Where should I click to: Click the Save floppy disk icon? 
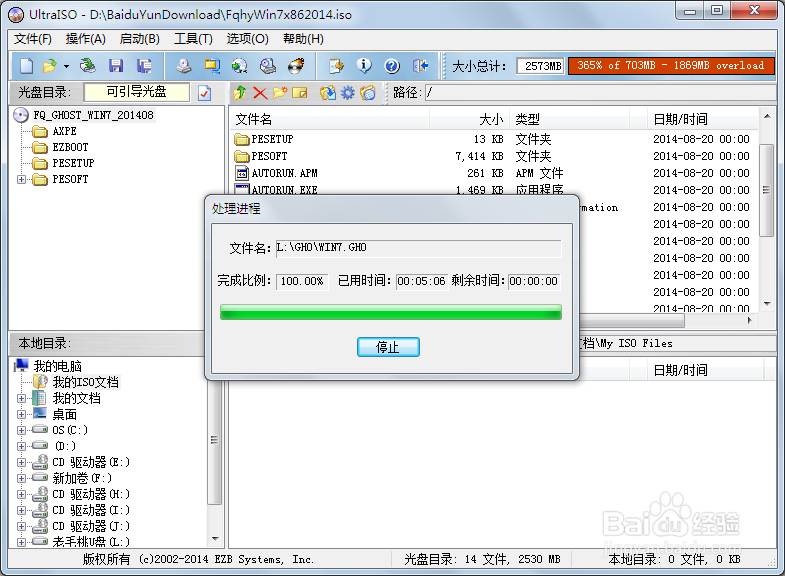(116, 66)
